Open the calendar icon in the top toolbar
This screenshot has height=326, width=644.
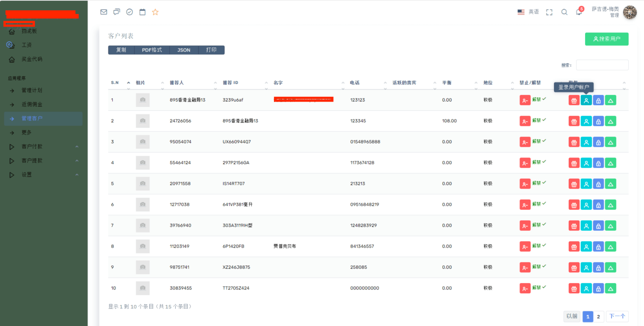(x=142, y=12)
